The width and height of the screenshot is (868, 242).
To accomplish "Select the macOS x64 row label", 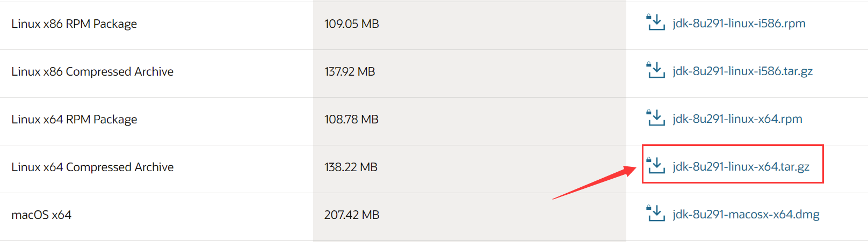I will click(41, 215).
